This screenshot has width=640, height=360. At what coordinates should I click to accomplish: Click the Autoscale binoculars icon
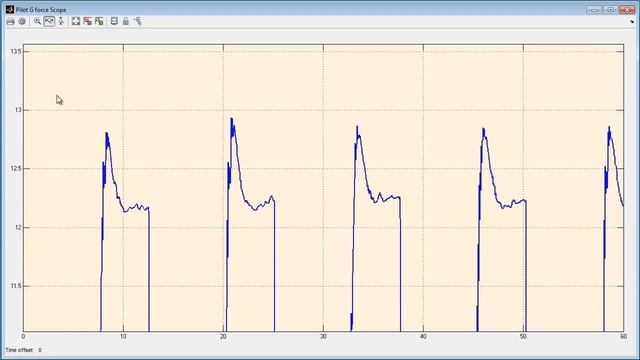pos(76,21)
